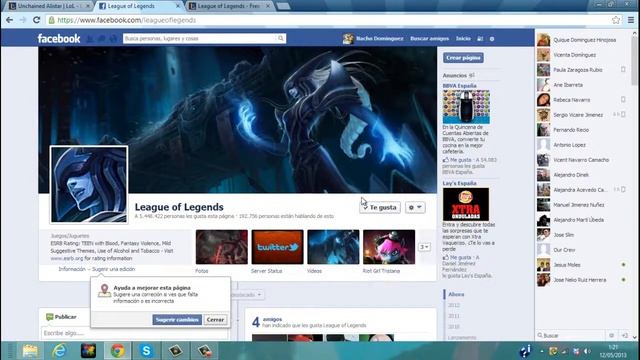
Task: Open messages icon in Facebook header
Action: coord(102,38)
